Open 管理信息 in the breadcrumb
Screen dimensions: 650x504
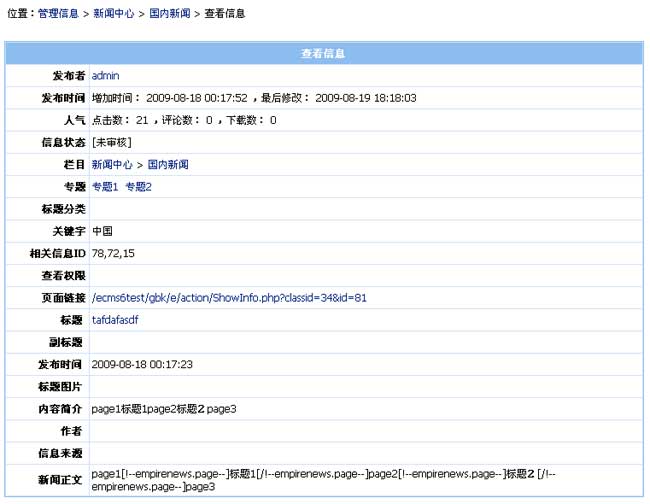pyautogui.click(x=58, y=14)
